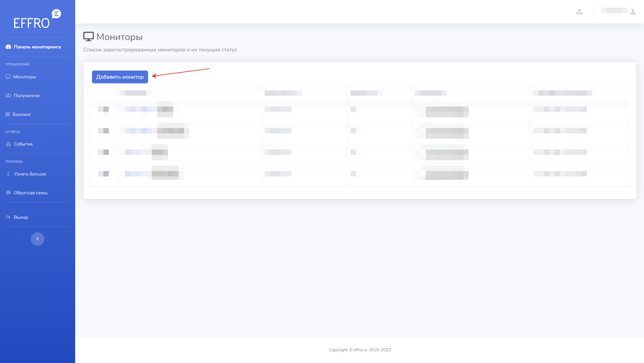The image size is (644, 363).
Task: Click the card icon next to Биллинг
Action: [x=8, y=115]
